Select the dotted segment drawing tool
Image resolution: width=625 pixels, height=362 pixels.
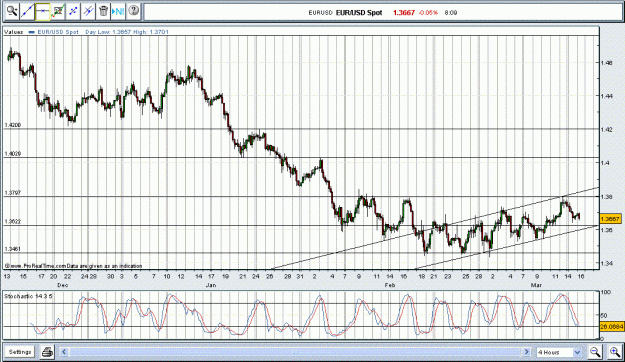point(73,11)
